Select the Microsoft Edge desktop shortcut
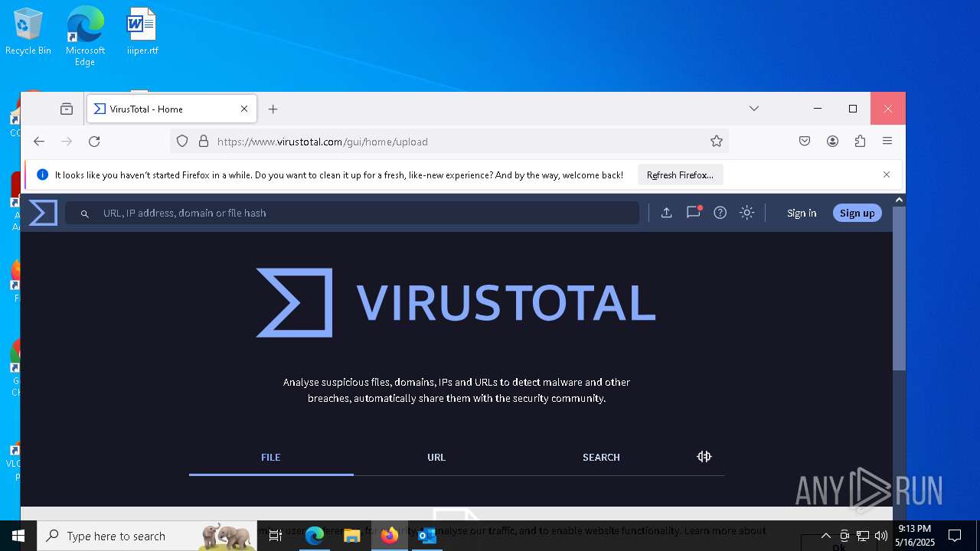The width and height of the screenshot is (980, 551). coord(85,37)
